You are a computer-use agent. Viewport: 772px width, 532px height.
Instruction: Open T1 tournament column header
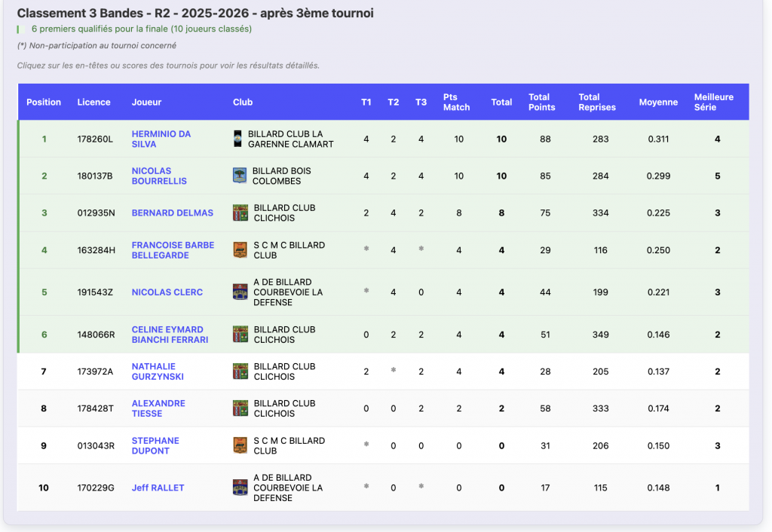point(366,102)
